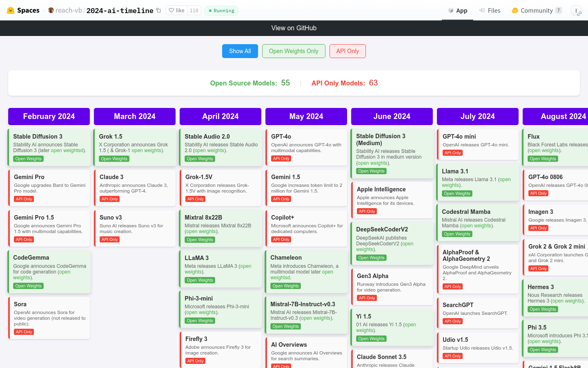Open the LLaMA 3 open weights link
588x368 pixels.
218,269
